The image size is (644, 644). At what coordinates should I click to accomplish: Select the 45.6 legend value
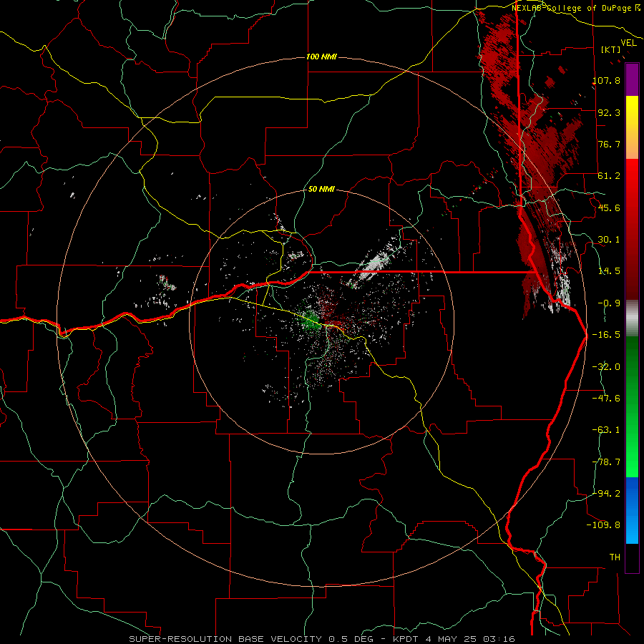(x=609, y=208)
